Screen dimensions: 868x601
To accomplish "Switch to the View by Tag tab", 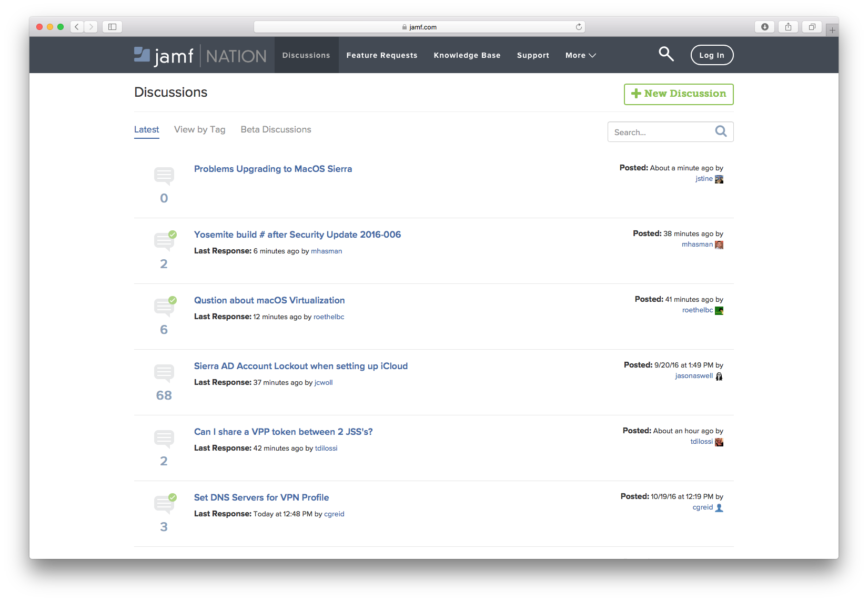I will (x=199, y=129).
